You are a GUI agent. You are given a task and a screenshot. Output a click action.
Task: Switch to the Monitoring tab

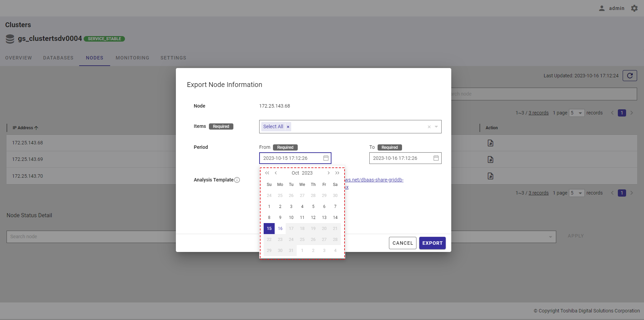[x=132, y=58]
